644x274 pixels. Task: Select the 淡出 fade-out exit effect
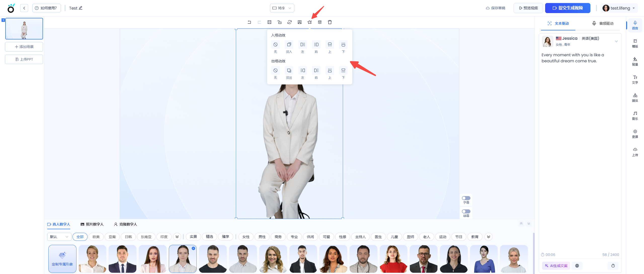point(289,71)
